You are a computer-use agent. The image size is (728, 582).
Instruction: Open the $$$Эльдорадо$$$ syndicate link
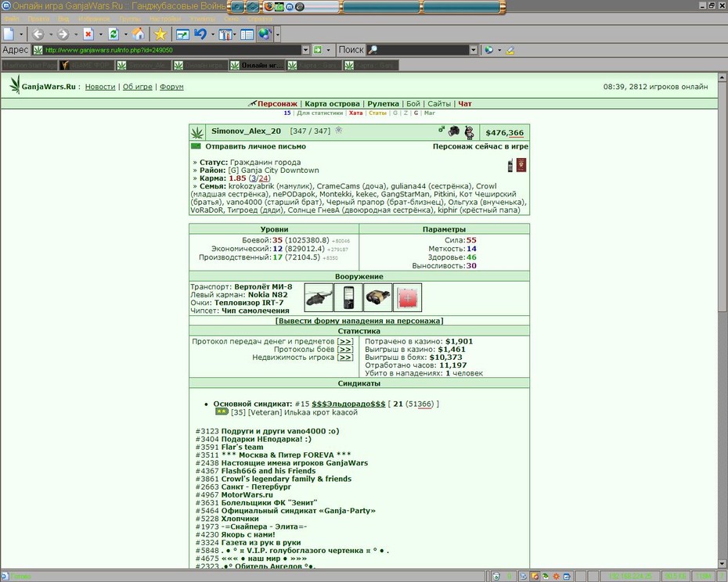(348, 404)
